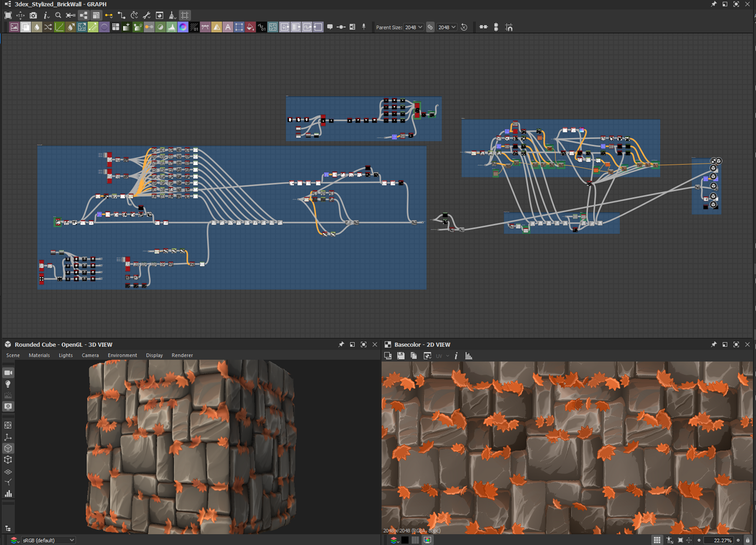
Task: Save the Basecolor image using the disk icon
Action: tap(401, 356)
